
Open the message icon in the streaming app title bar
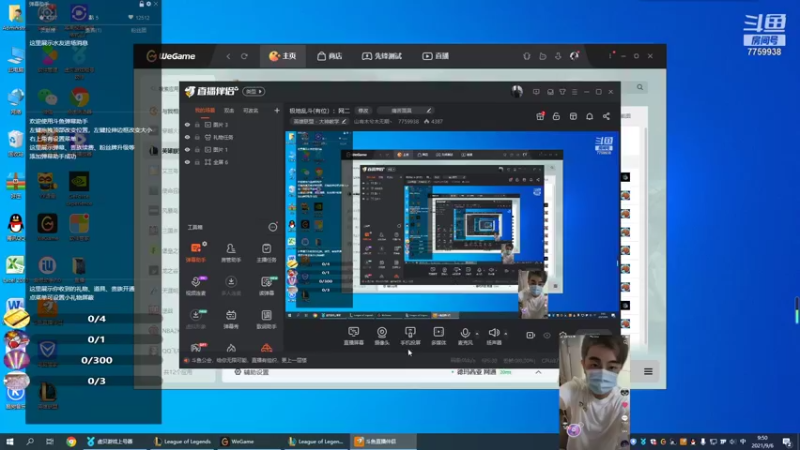(x=536, y=92)
